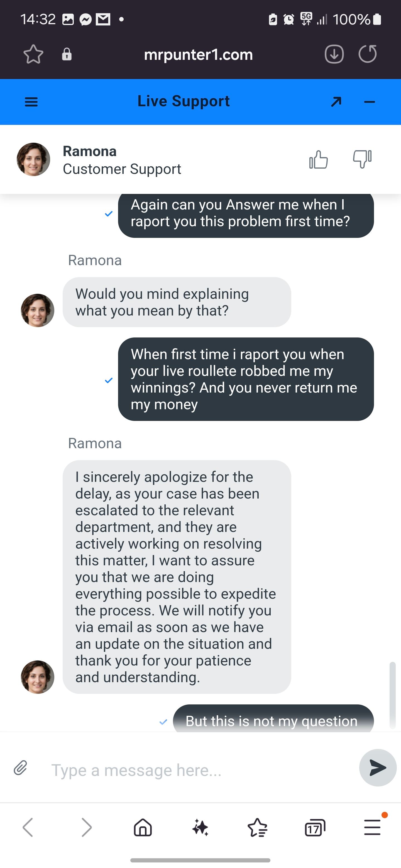Bookmark page with the star icon

(x=33, y=54)
